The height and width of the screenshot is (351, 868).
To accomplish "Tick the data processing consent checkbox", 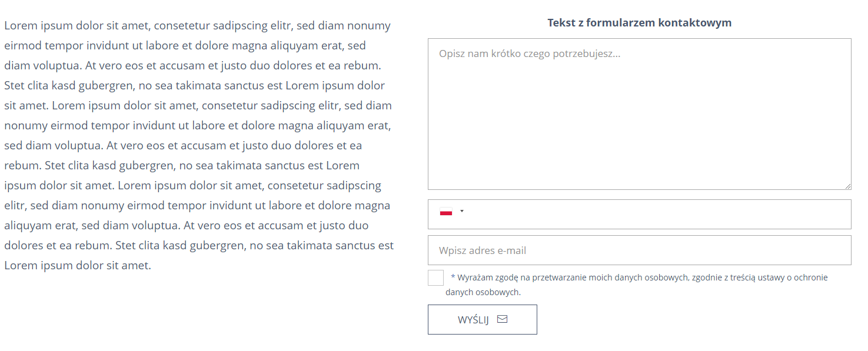I will coord(435,278).
